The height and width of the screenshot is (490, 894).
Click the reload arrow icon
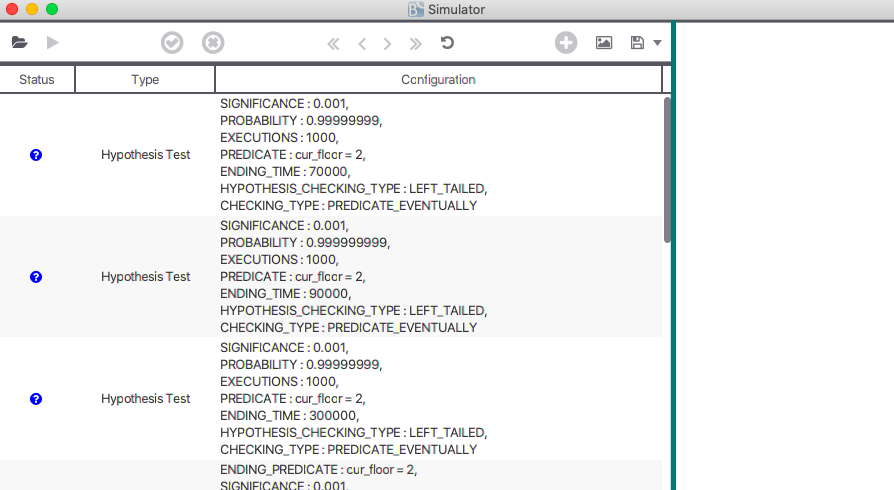[447, 43]
